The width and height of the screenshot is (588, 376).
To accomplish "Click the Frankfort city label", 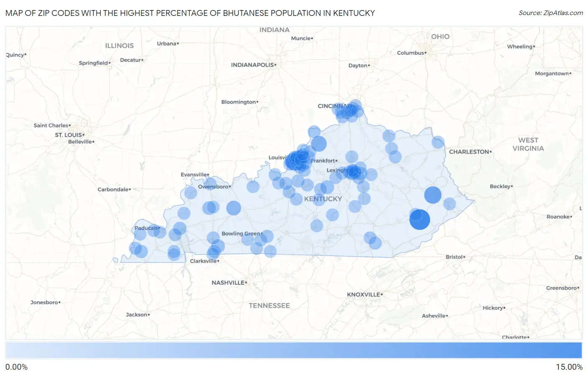I will [x=323, y=161].
